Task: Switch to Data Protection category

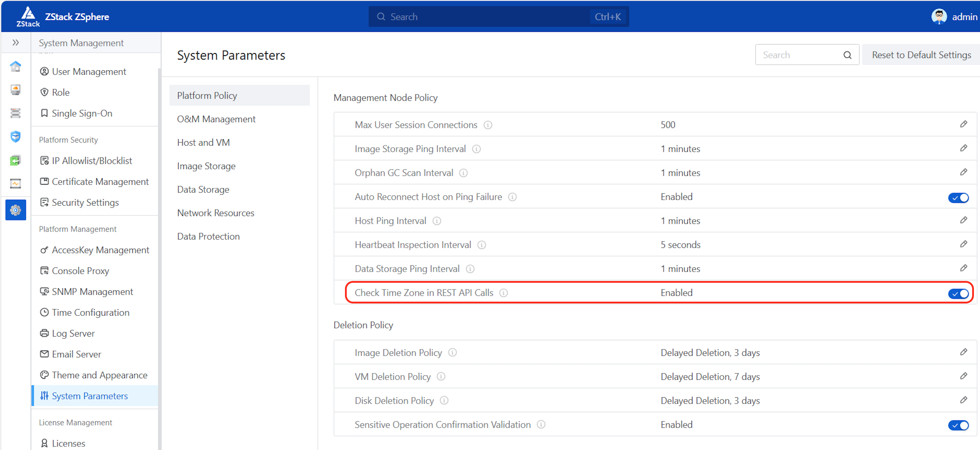Action: pos(208,236)
